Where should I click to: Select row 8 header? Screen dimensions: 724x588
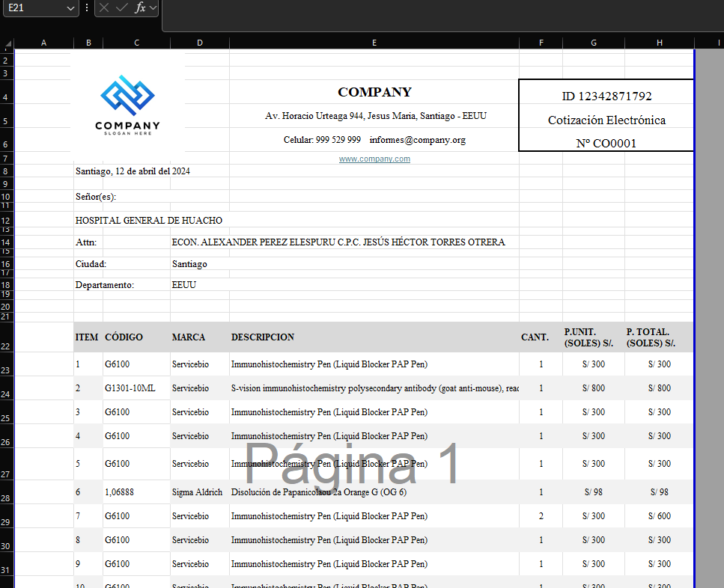click(x=7, y=171)
